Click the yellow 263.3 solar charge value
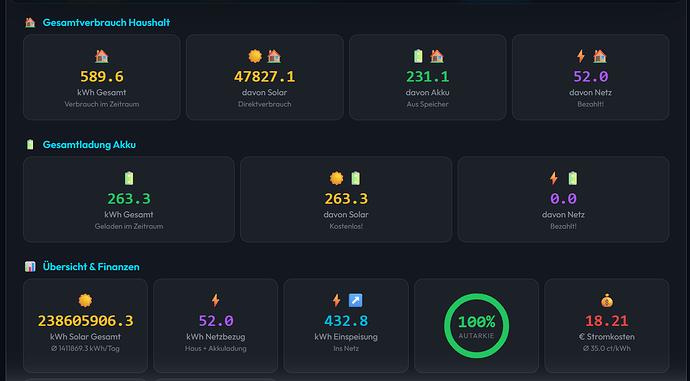690x381 pixels. 346,199
